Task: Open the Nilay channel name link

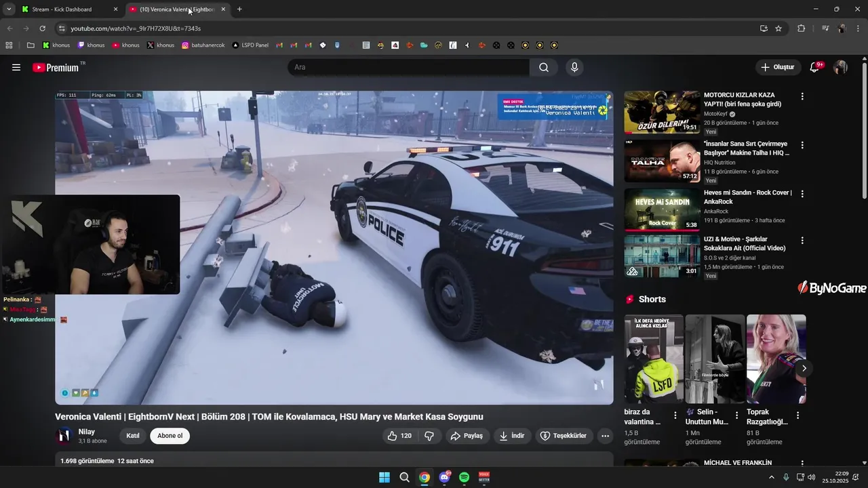Action: point(86,432)
